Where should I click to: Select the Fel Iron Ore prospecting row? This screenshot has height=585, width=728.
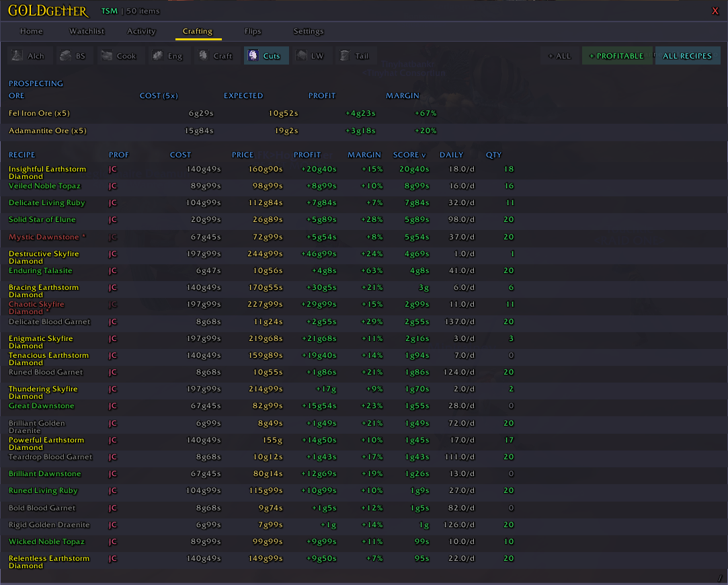click(x=39, y=113)
